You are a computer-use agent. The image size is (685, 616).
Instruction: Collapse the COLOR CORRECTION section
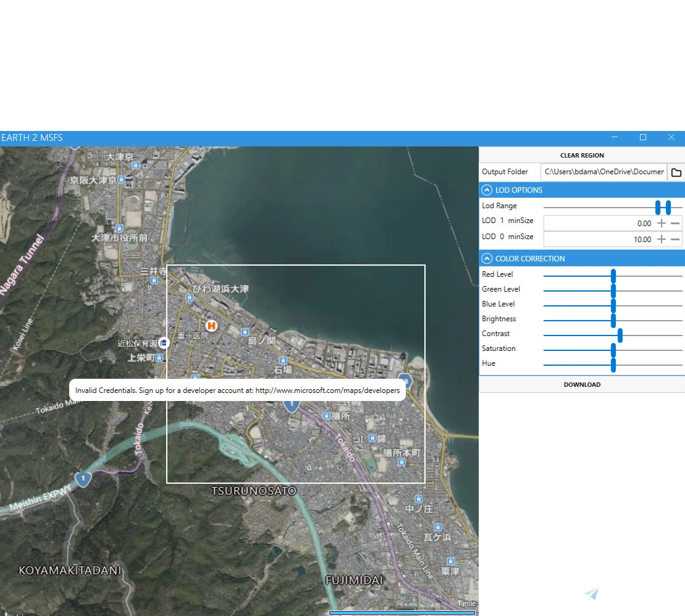click(x=487, y=258)
